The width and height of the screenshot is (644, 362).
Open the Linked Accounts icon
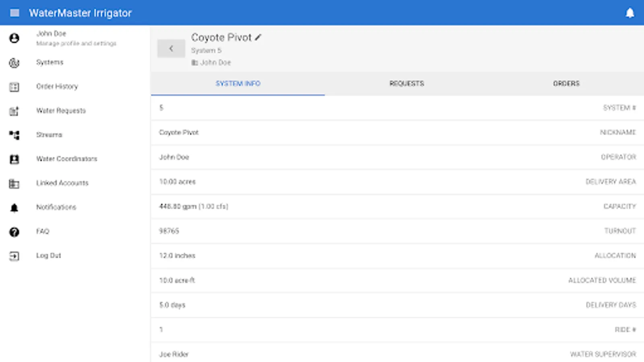pyautogui.click(x=14, y=183)
